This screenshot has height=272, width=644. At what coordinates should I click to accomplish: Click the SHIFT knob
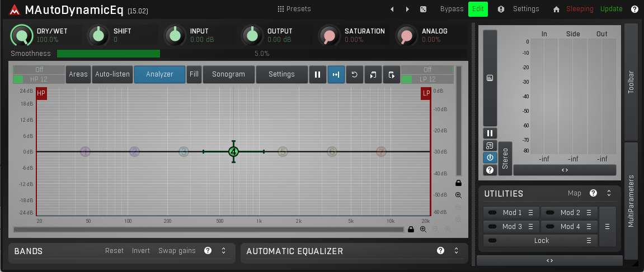pyautogui.click(x=98, y=35)
